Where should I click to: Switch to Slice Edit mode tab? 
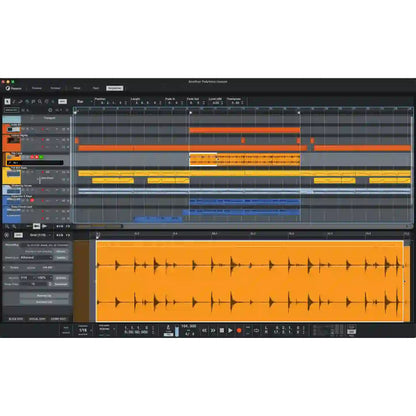16,319
